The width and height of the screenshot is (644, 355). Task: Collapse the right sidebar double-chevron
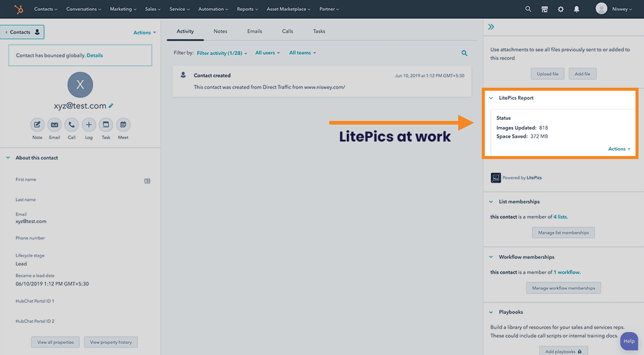491,27
